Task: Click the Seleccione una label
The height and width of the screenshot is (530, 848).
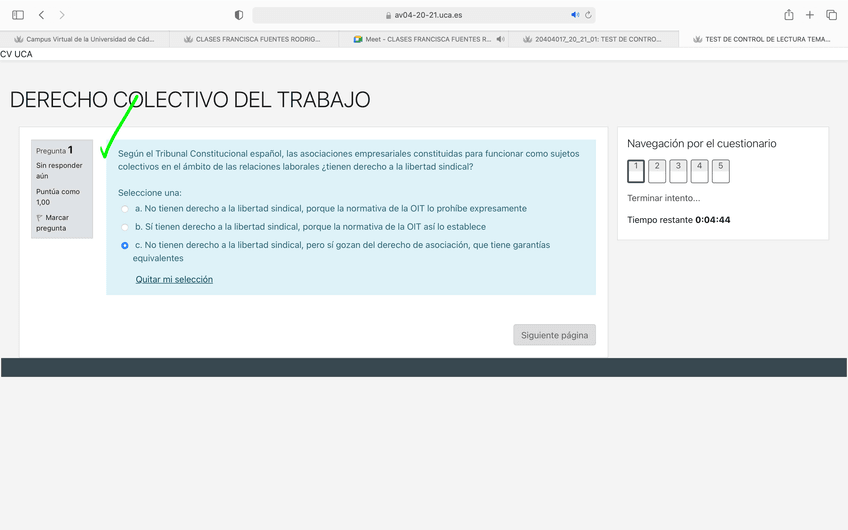Action: 150,193
